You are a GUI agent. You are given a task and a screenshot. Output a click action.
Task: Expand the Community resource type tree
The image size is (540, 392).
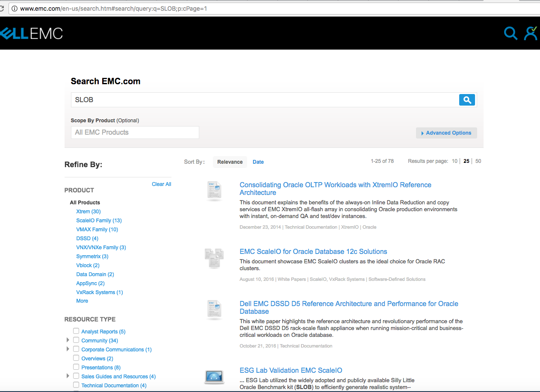[68, 340]
